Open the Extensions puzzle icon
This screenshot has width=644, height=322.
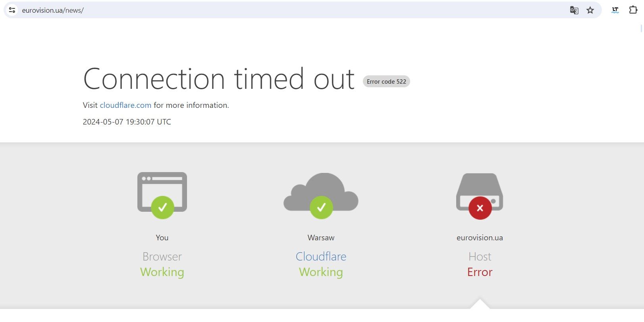click(633, 10)
